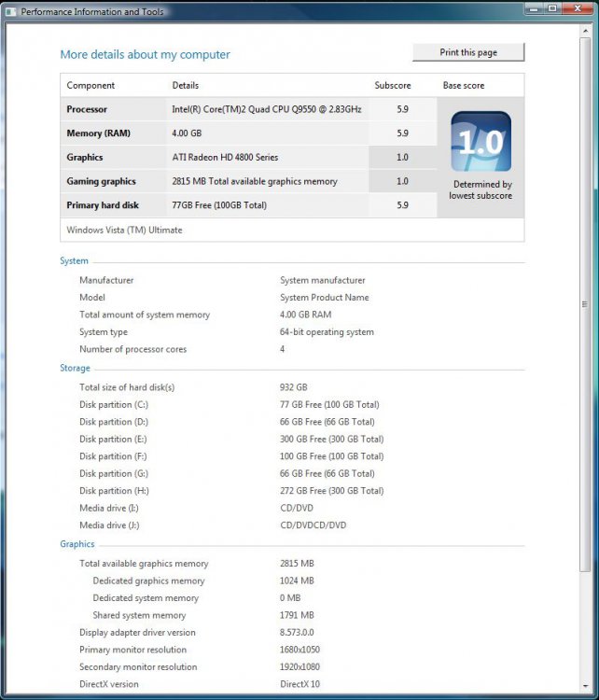Click the Gaming graphics row label

pos(101,181)
